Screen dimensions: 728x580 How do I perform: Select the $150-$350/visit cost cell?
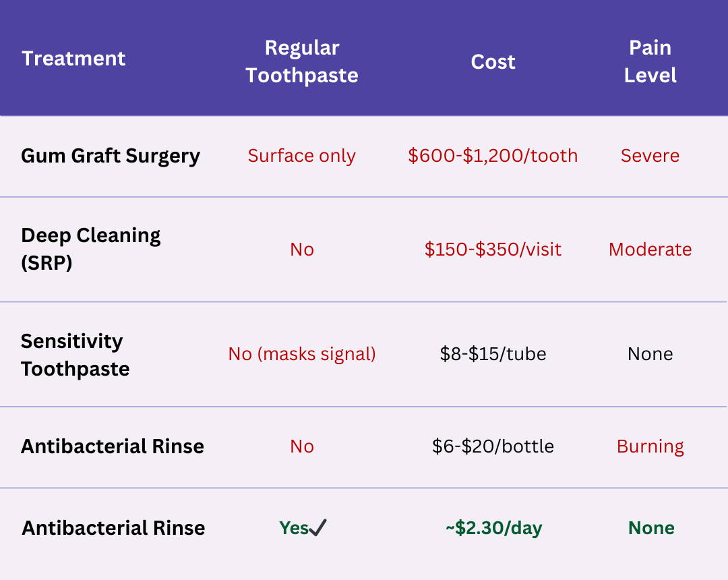493,250
